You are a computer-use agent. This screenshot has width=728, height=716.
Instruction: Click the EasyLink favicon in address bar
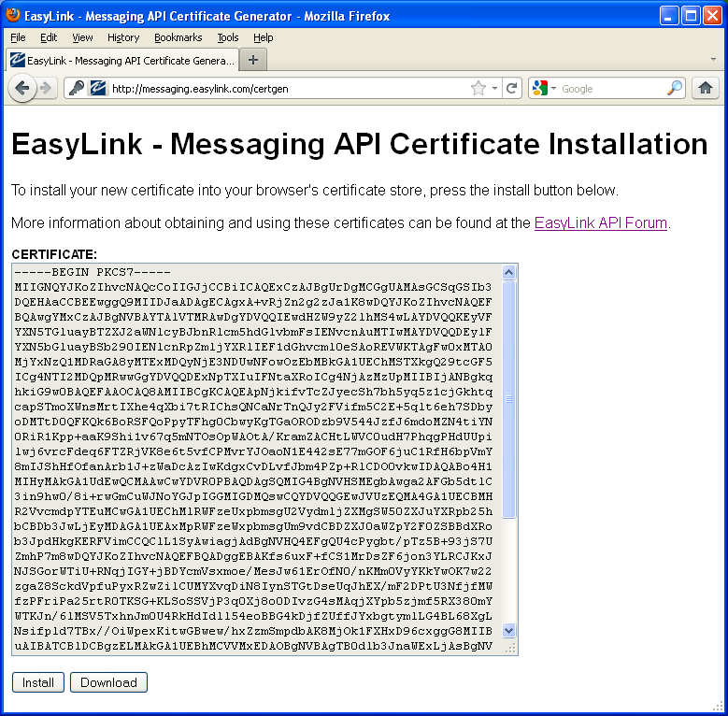tap(98, 88)
